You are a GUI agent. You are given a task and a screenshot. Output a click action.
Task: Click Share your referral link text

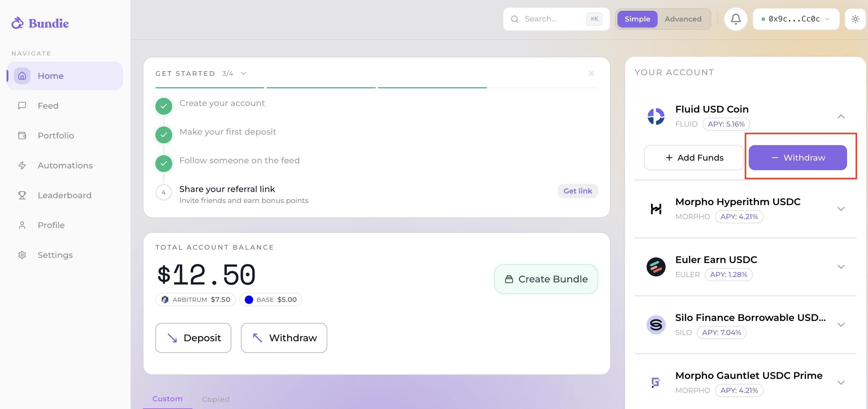pos(227,189)
